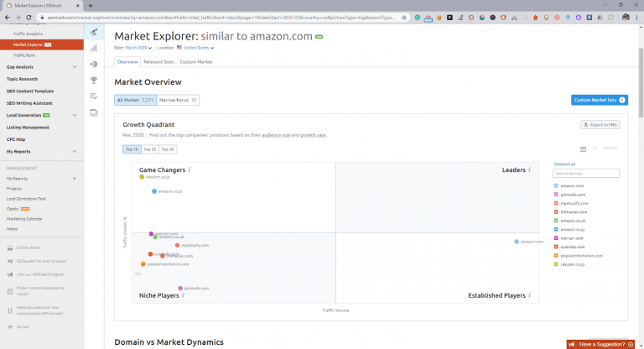Open the bar chart icon in the side rail
Screen dimensions: 644x349
[x=94, y=48]
